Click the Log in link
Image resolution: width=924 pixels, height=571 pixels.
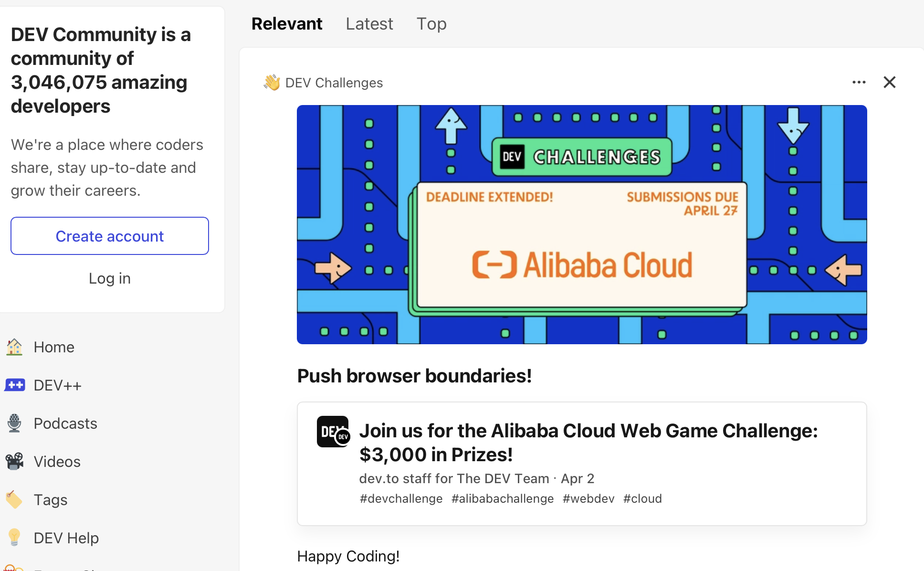(110, 278)
